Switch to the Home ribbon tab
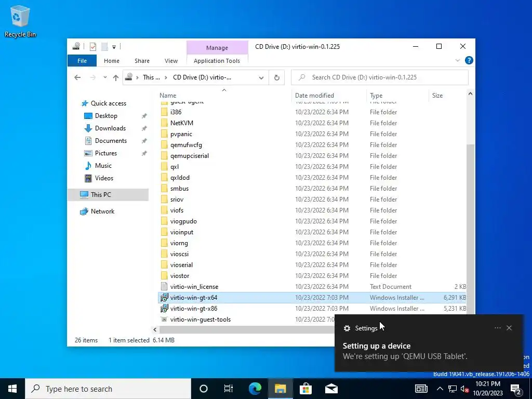This screenshot has width=532, height=399. pos(112,61)
